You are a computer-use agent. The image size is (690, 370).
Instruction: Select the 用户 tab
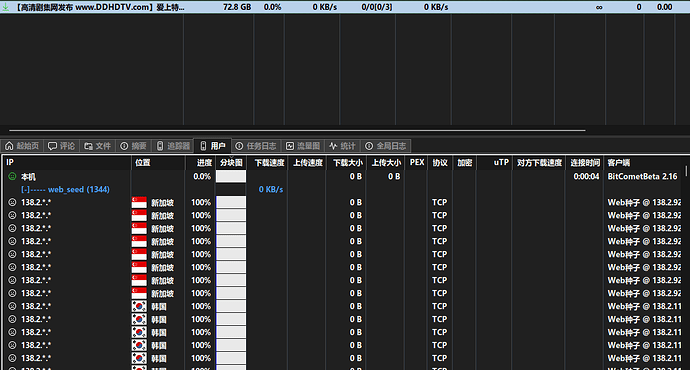click(213, 146)
